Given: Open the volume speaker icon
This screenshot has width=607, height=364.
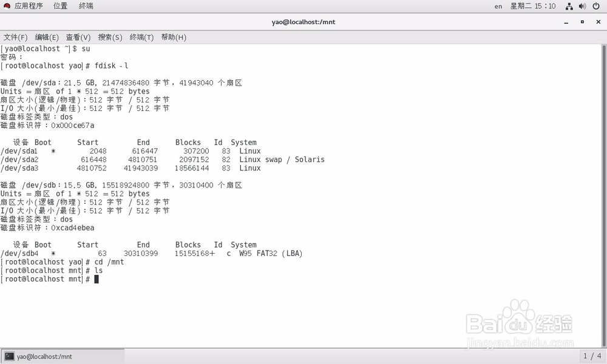Looking at the screenshot, I should pyautogui.click(x=582, y=6).
